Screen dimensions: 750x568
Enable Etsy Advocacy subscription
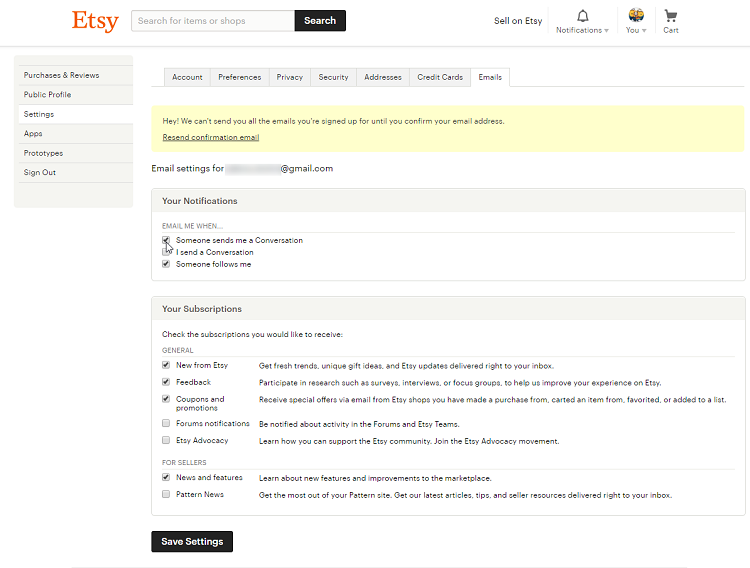tap(166, 441)
